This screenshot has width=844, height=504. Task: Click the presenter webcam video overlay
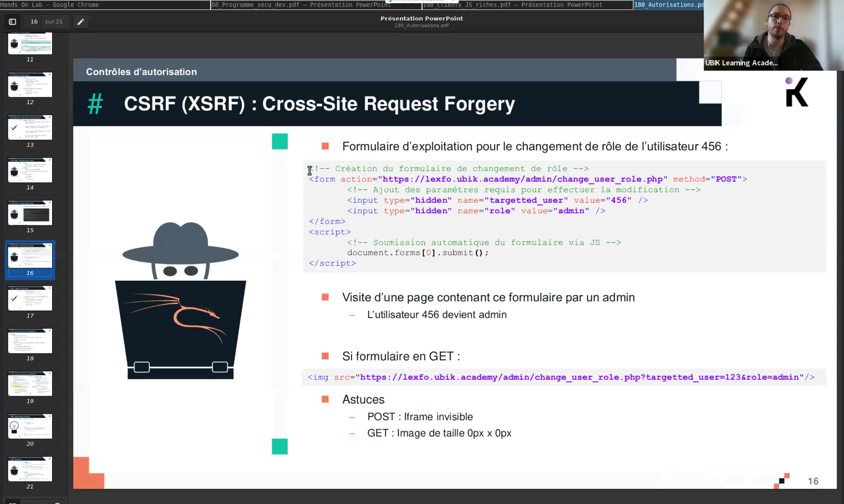click(x=774, y=35)
